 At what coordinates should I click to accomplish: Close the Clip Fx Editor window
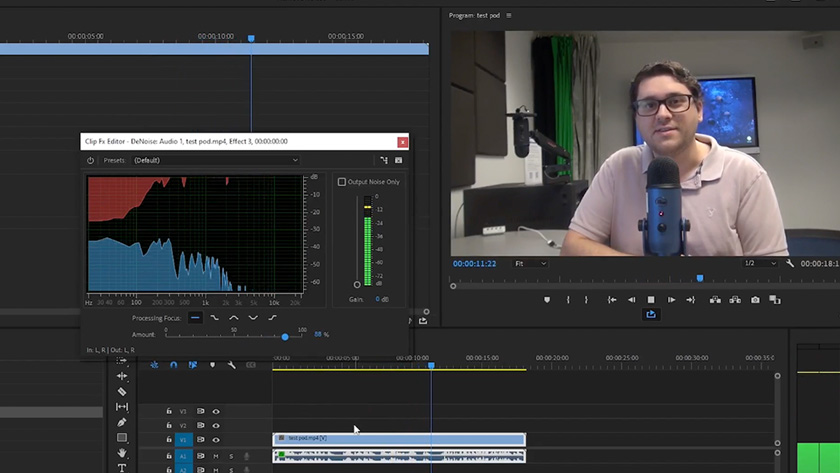pos(402,142)
